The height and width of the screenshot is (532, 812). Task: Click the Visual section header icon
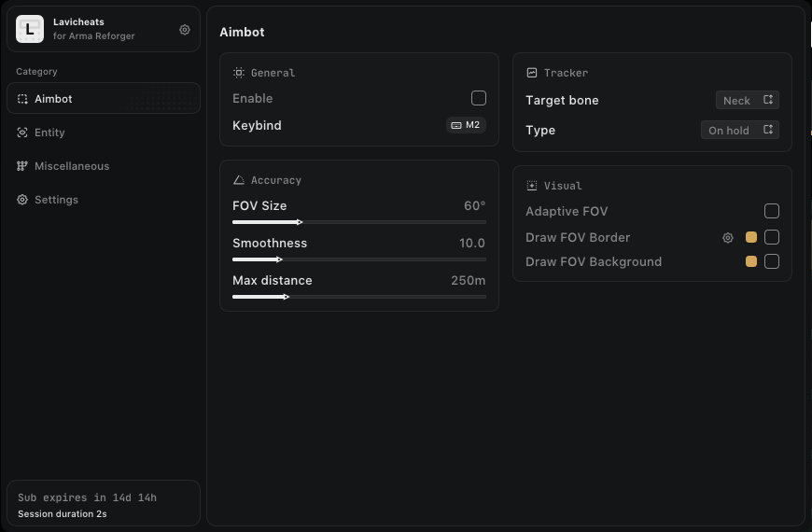[x=532, y=186]
